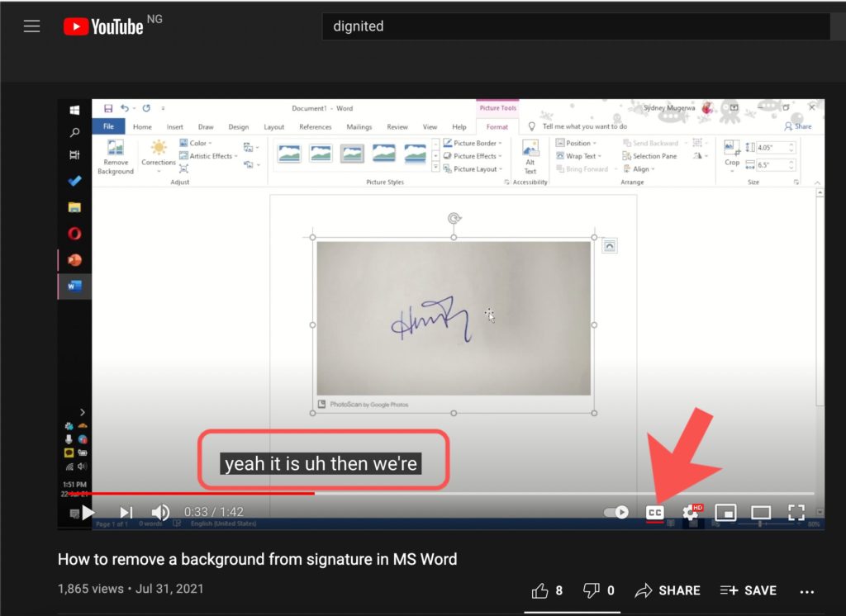Screen dimensions: 846x616
Task: Open the three-dot more actions menu
Action: (807, 592)
